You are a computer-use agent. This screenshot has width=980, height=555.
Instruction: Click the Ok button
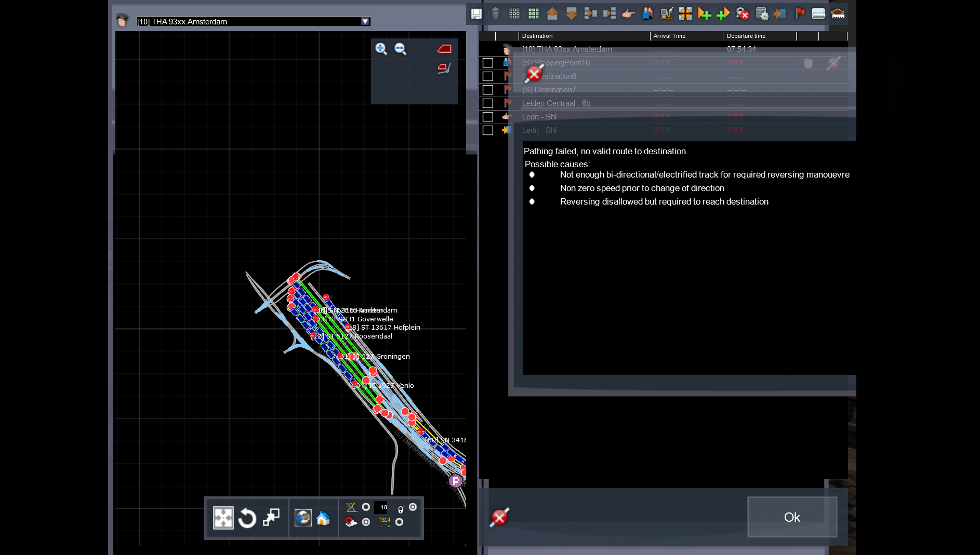pyautogui.click(x=792, y=517)
